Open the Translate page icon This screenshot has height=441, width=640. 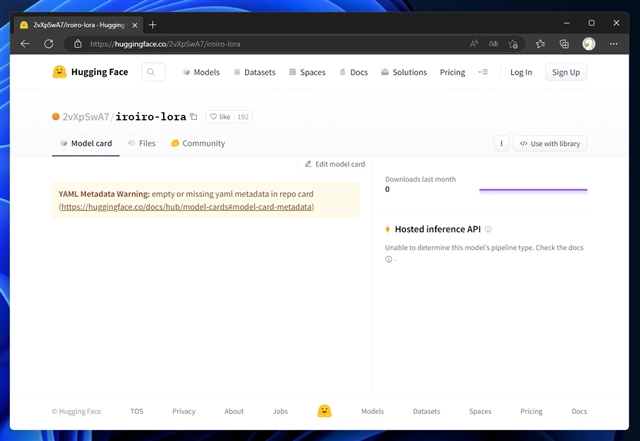point(493,44)
